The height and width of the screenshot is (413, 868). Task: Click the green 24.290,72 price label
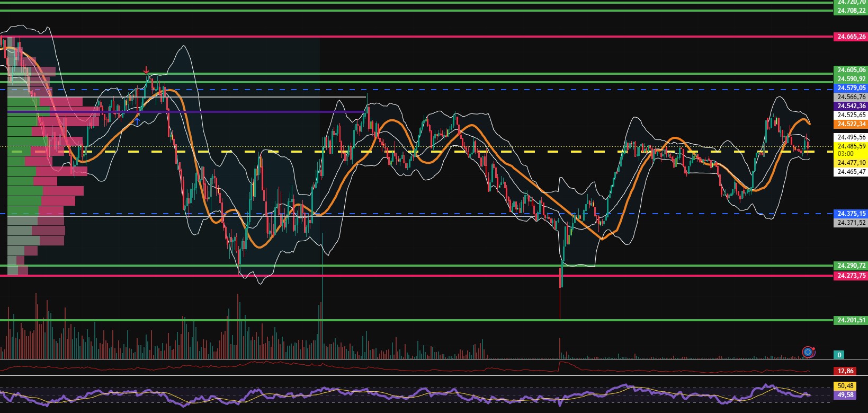[x=851, y=266]
